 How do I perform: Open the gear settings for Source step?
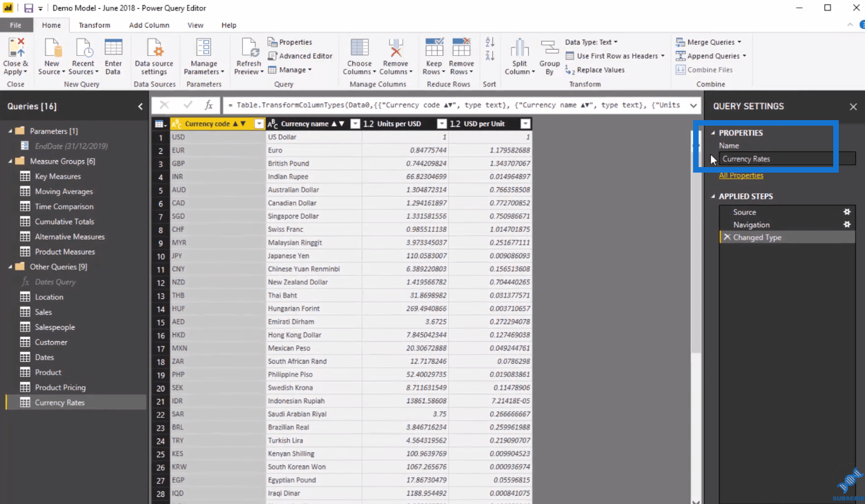click(847, 212)
